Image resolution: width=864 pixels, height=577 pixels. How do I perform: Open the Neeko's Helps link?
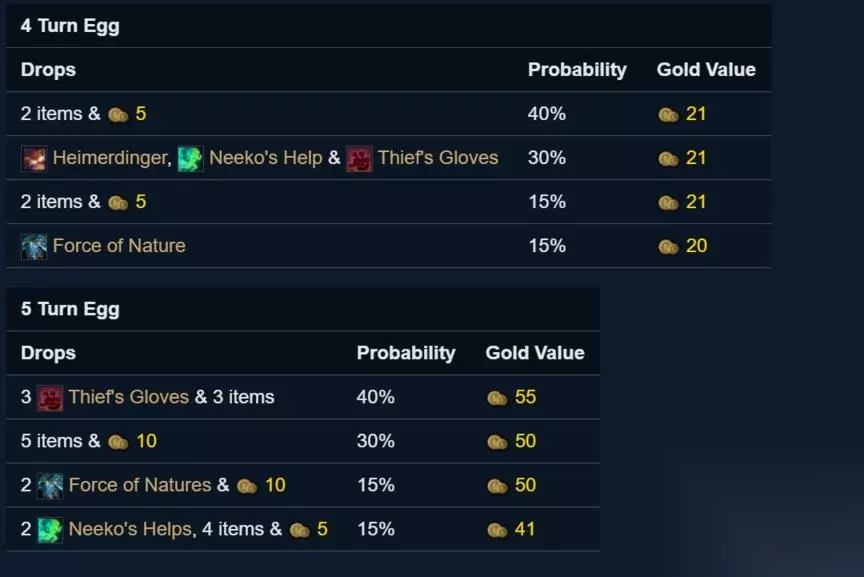130,530
